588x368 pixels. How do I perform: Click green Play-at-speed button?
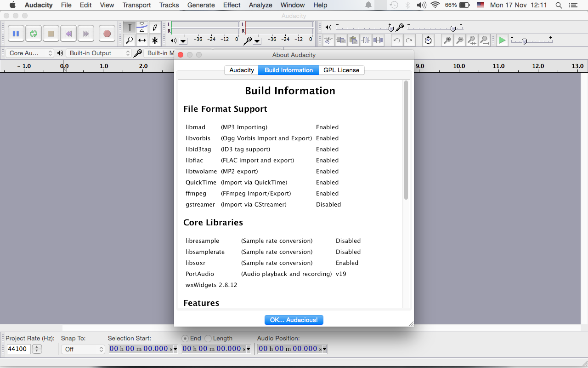502,40
